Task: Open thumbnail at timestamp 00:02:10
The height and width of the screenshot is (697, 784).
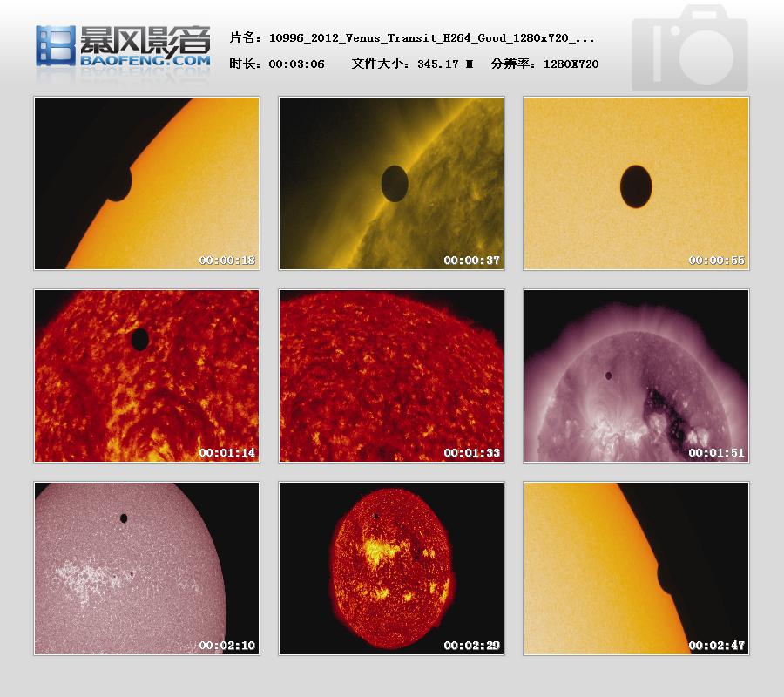Action: 146,568
